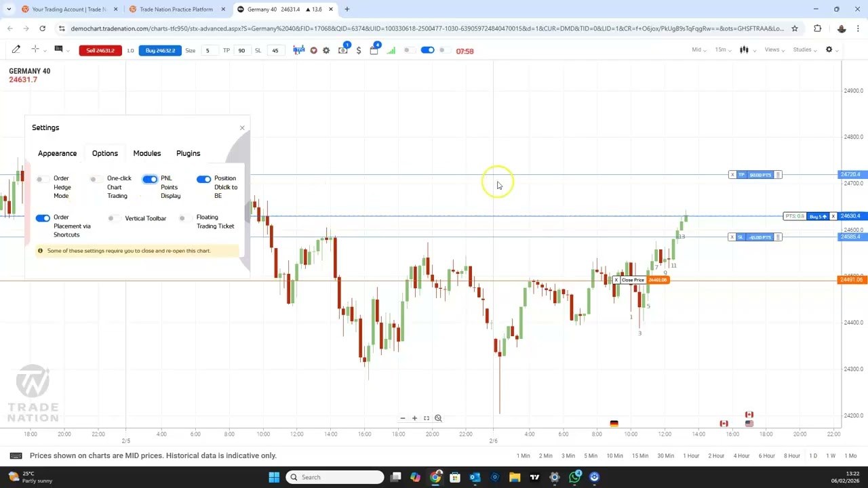This screenshot has width=868, height=488.
Task: Open the candlestick chart type selector
Action: pyautogui.click(x=744, y=49)
